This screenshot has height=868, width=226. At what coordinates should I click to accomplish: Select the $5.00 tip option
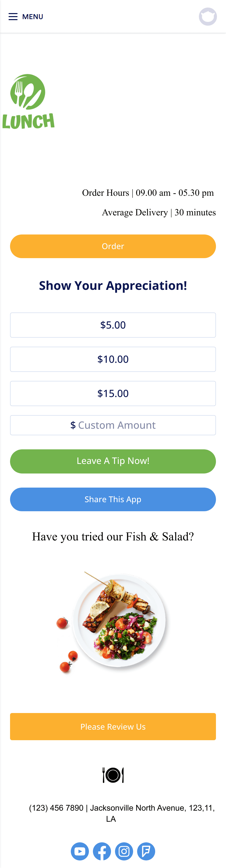click(113, 325)
